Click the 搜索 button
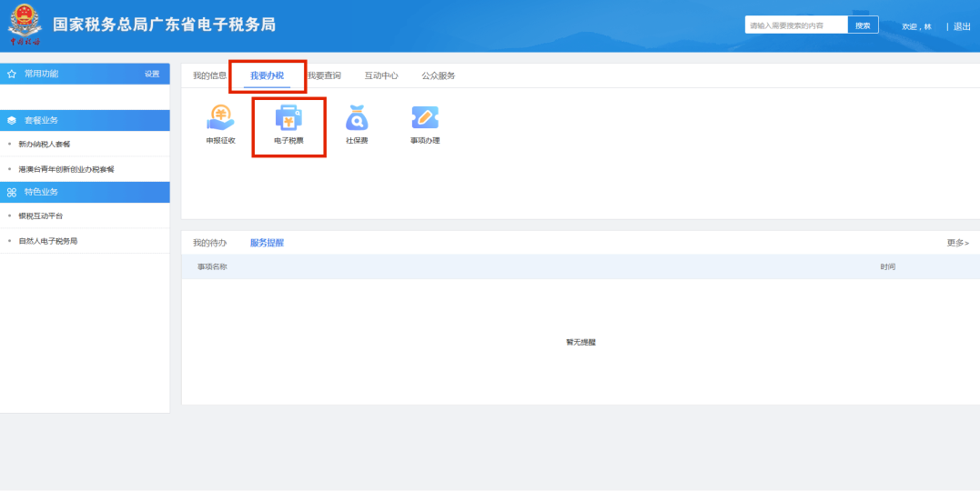The width and height of the screenshot is (980, 491). click(x=864, y=25)
